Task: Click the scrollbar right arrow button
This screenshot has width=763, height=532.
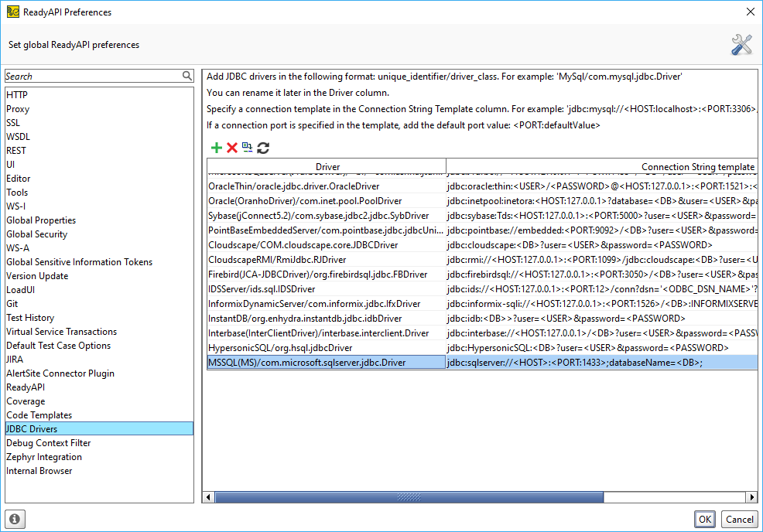Action: (752, 497)
